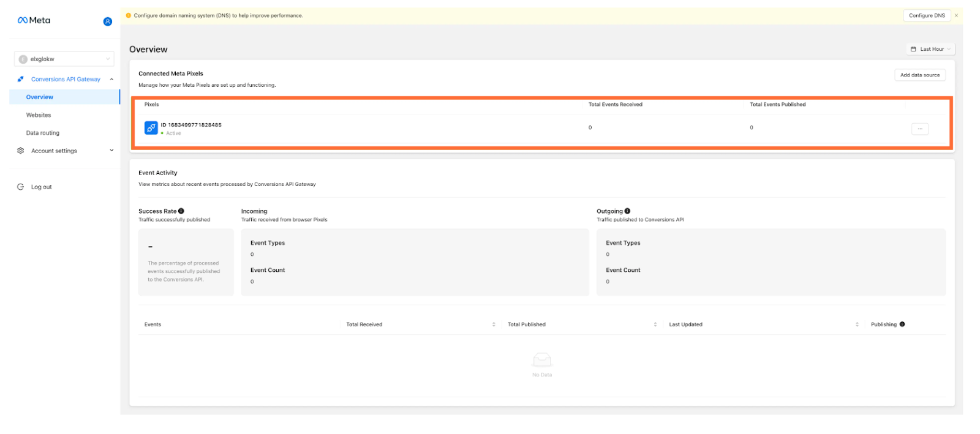Open the Data routing page
This screenshot has height=434, width=980.
(43, 133)
